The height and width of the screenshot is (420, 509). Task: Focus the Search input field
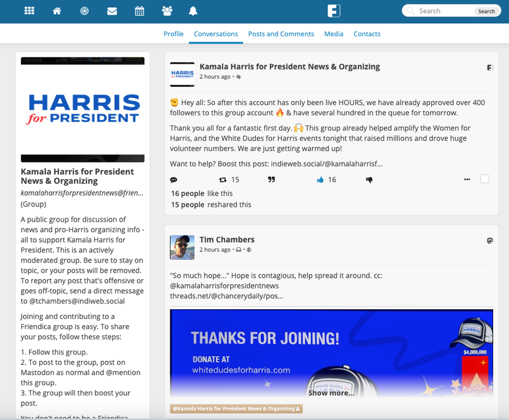point(445,11)
